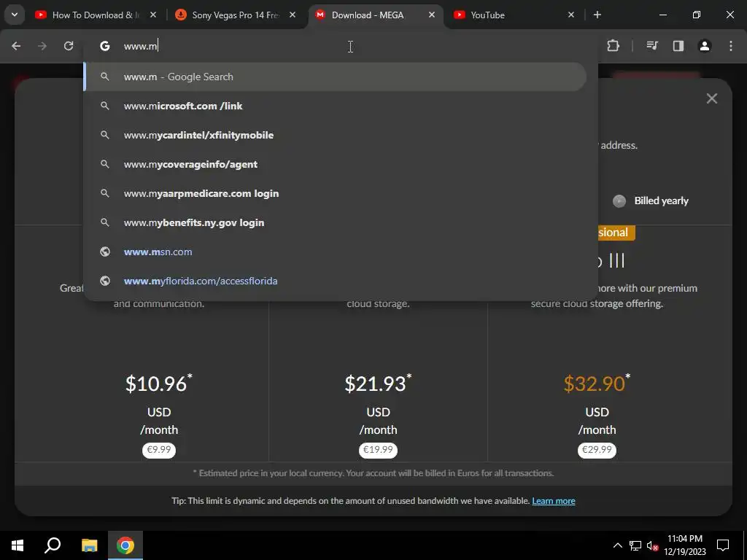The width and height of the screenshot is (747, 560).
Task: Click the browser back arrow
Action: point(16,46)
